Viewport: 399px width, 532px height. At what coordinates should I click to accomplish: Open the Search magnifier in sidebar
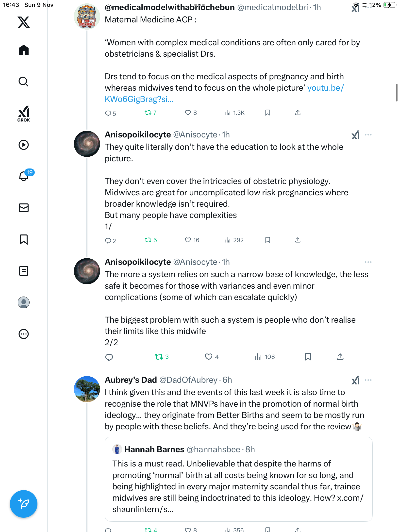[24, 82]
